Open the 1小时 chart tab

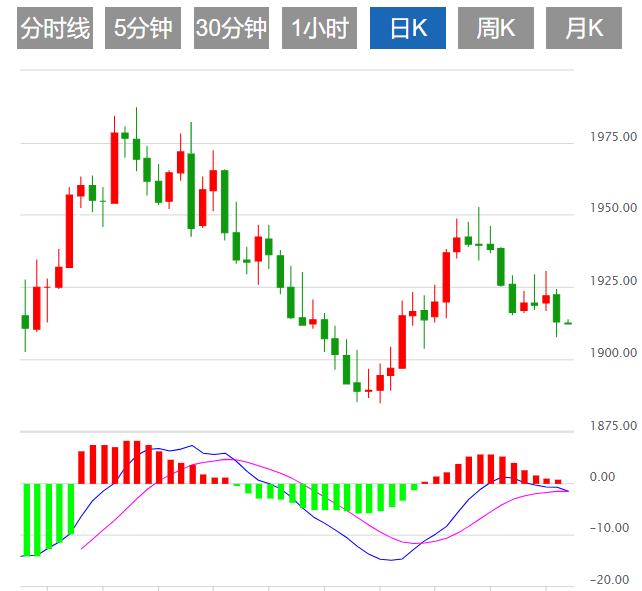pyautogui.click(x=319, y=28)
